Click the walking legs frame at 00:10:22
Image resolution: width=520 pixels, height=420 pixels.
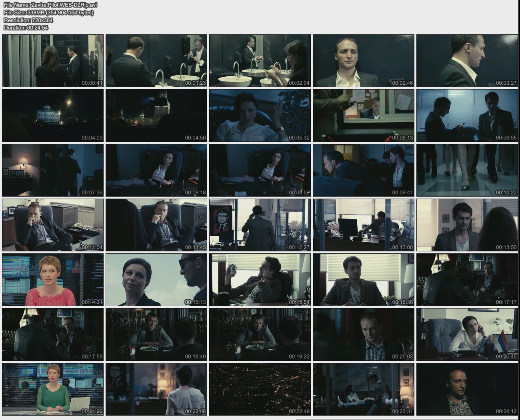(467, 170)
